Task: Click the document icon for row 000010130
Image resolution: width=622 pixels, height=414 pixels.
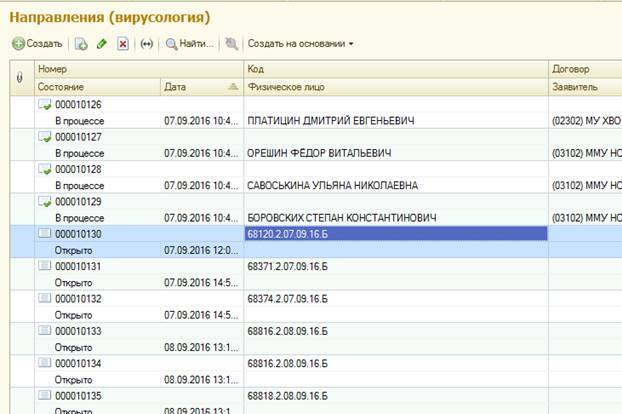Action: click(x=44, y=233)
